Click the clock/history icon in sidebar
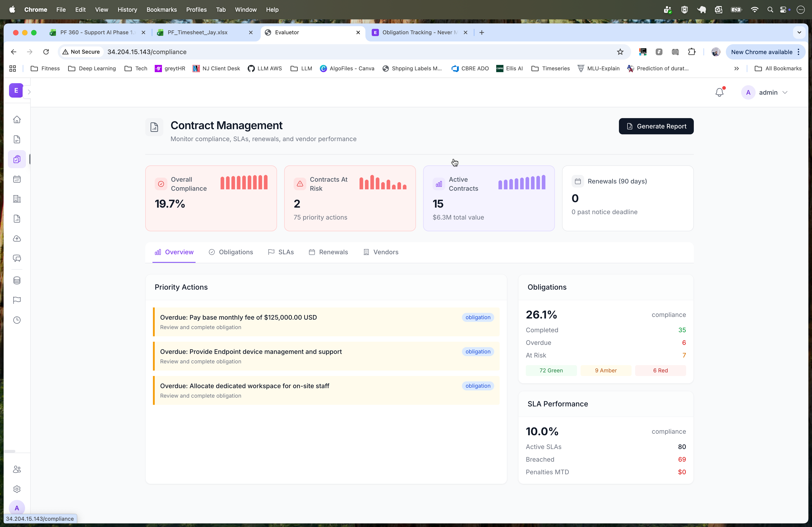 click(17, 320)
